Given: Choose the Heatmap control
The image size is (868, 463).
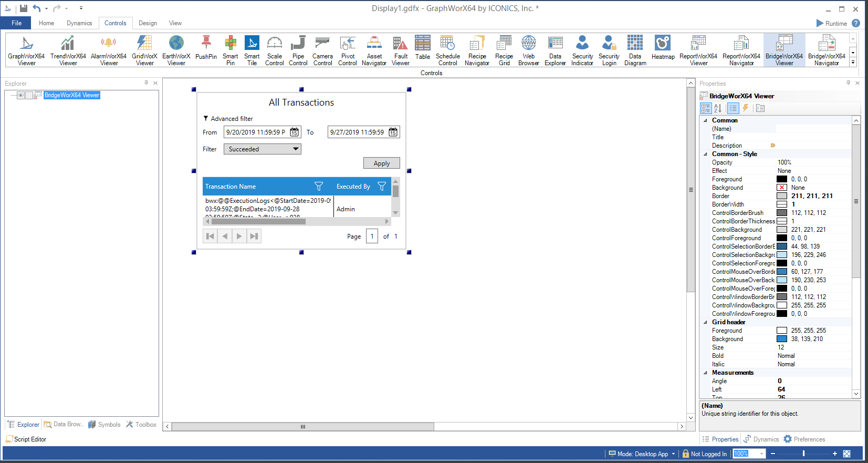Looking at the screenshot, I should [x=663, y=48].
